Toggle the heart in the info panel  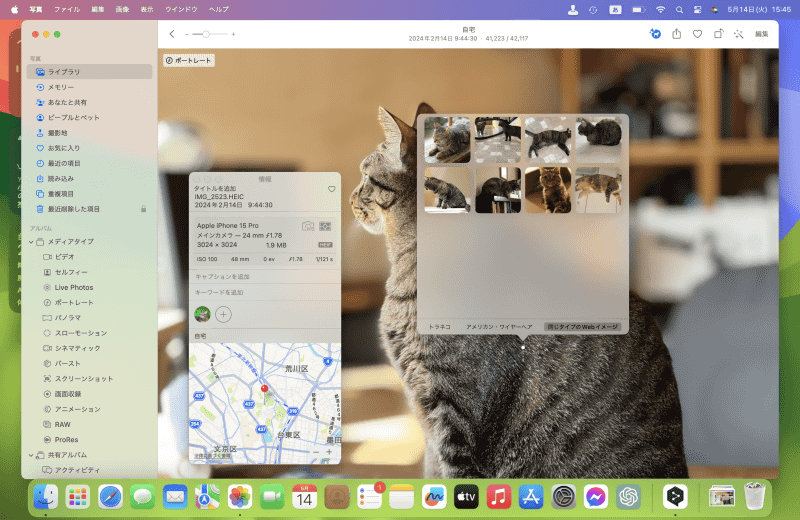[x=332, y=189]
